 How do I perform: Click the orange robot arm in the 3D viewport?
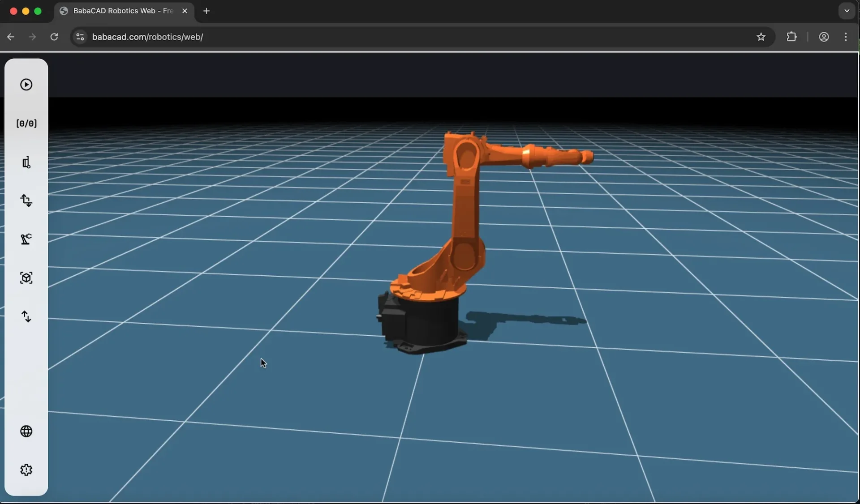click(466, 210)
